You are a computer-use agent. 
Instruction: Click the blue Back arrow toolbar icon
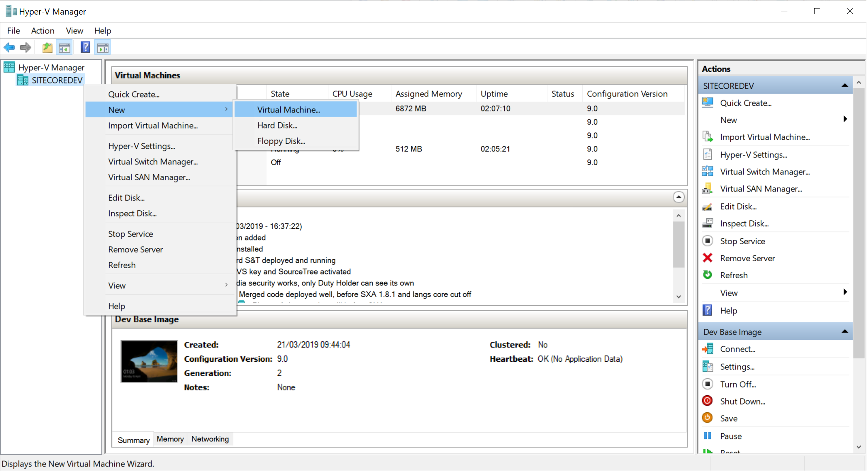click(x=9, y=47)
